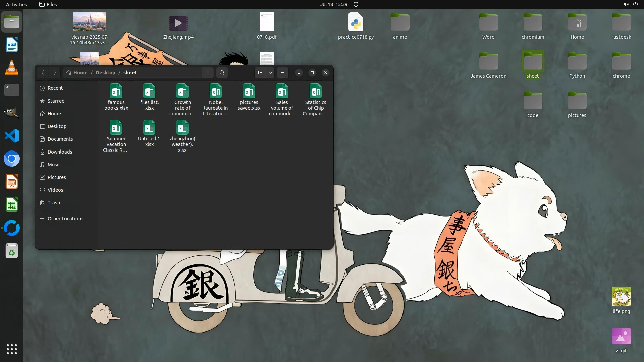Navigate to Desktop in the path bar
This screenshot has height=362, width=644.
point(105,73)
